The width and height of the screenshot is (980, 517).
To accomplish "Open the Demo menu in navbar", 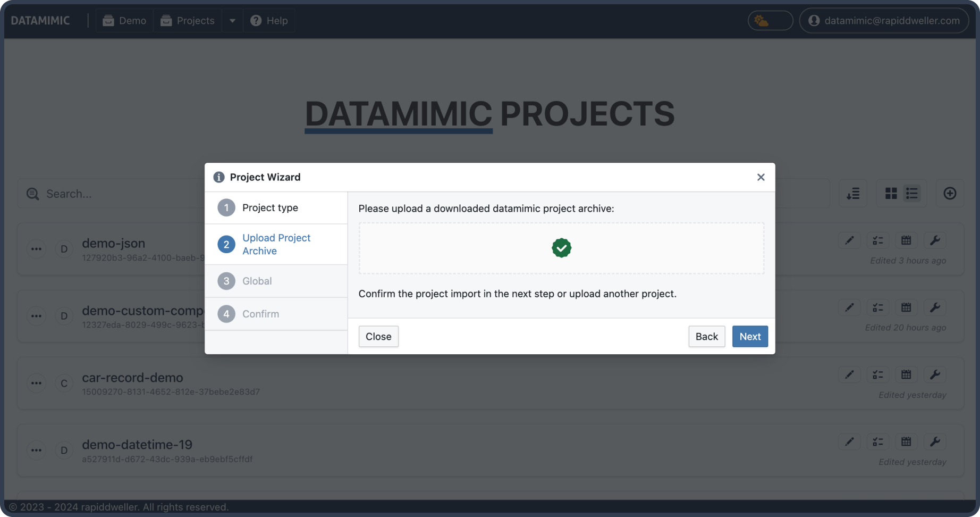I will click(x=124, y=21).
